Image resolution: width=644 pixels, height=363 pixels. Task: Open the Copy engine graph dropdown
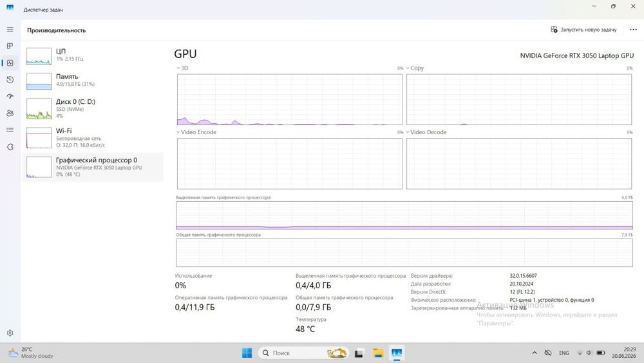[x=415, y=68]
